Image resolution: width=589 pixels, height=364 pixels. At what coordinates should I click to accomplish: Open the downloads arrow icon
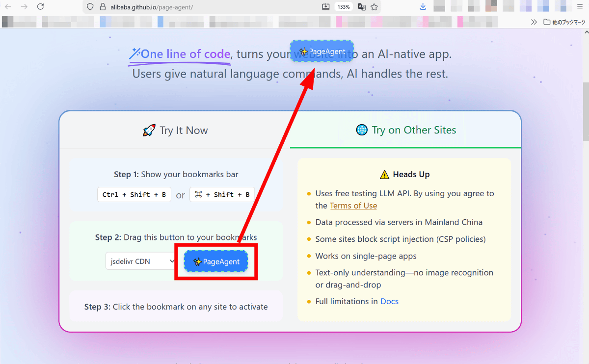tap(423, 7)
